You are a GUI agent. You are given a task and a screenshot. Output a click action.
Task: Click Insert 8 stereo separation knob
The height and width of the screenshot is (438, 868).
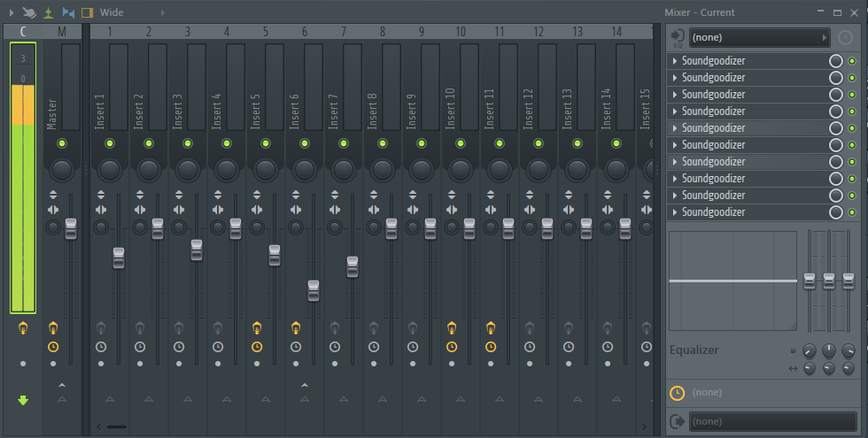[374, 227]
